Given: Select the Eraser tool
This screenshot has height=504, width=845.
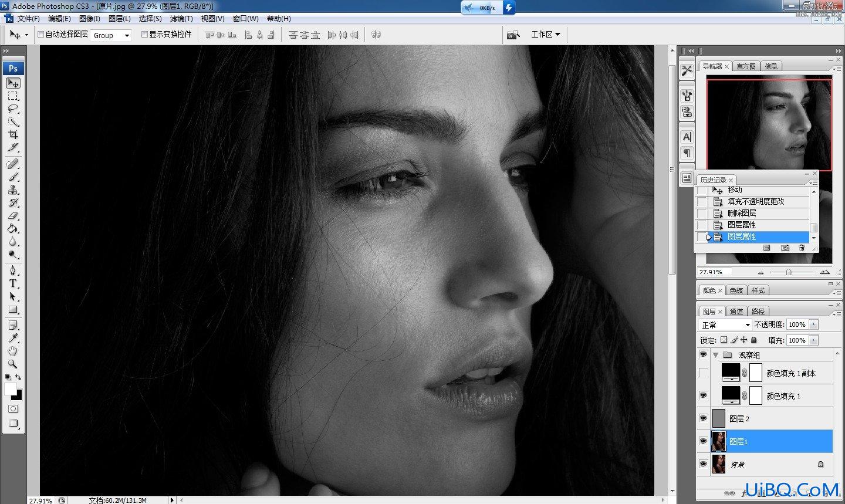Looking at the screenshot, I should (x=13, y=215).
